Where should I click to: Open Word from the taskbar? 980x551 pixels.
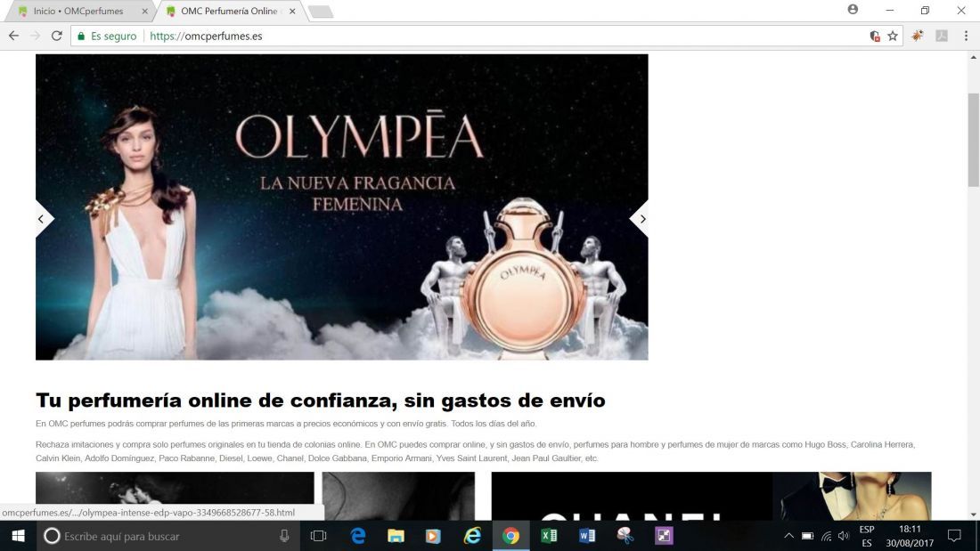[587, 536]
